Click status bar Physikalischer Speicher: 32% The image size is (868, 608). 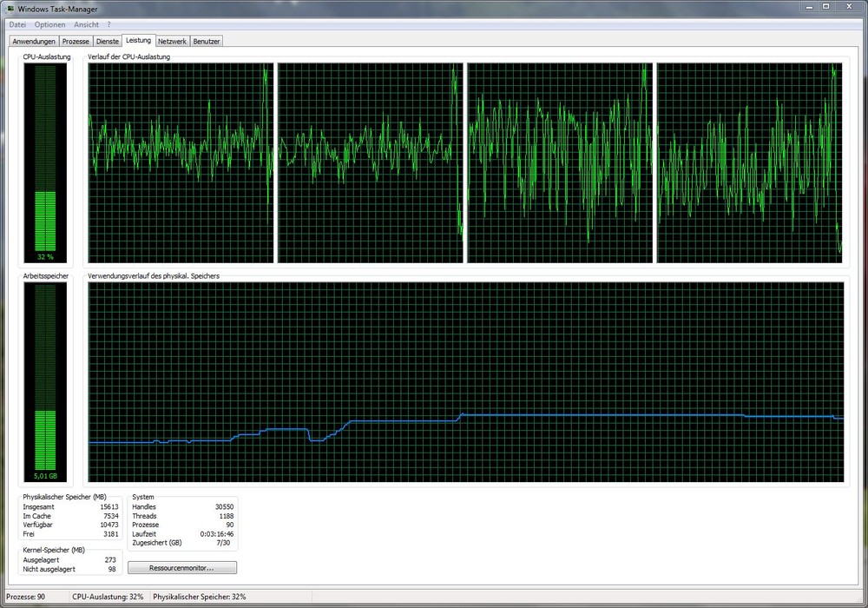(200, 597)
